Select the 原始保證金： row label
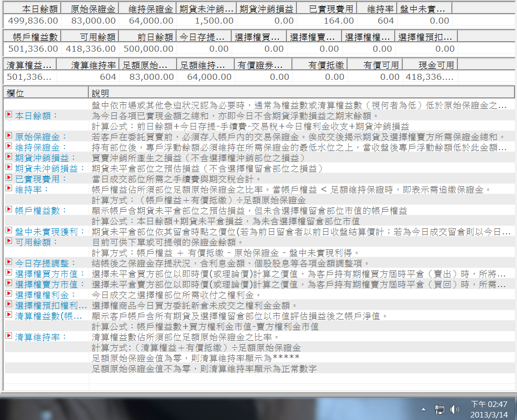This screenshot has height=420, width=517. click(x=41, y=137)
